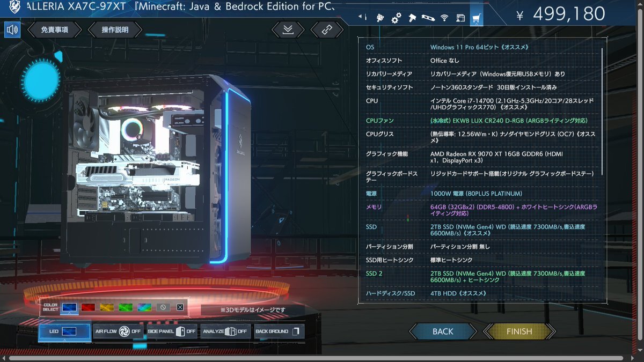644x362 pixels.
Task: Click the リカバリーメディア row label
Action: [389, 74]
